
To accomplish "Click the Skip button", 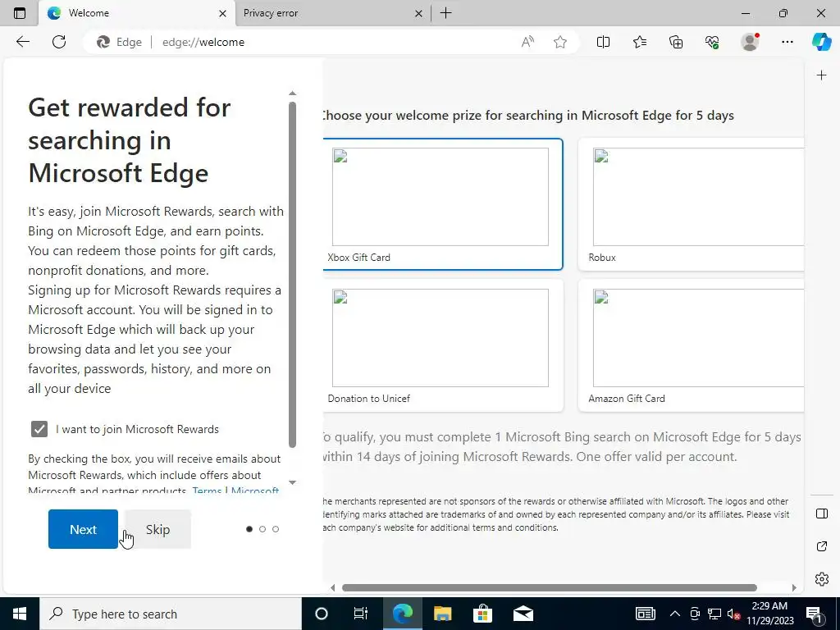I will (x=157, y=529).
